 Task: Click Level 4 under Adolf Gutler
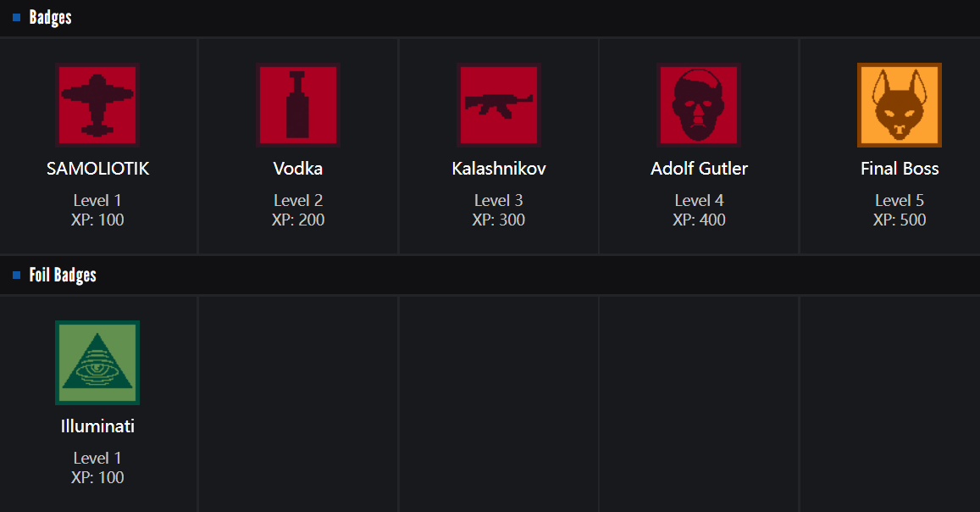[x=699, y=201]
